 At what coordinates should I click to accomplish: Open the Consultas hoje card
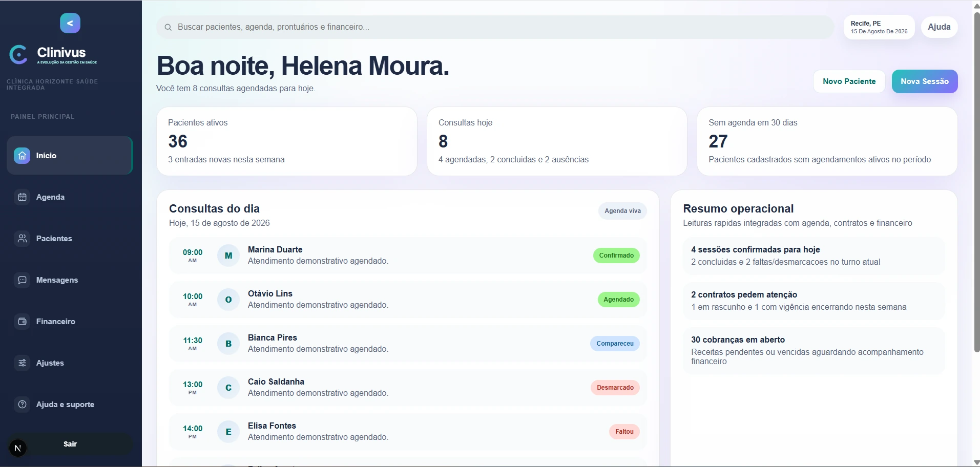557,141
